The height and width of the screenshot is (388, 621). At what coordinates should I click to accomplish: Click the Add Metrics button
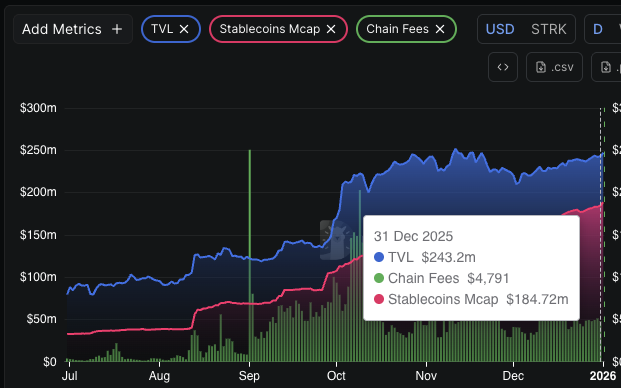[x=72, y=29]
